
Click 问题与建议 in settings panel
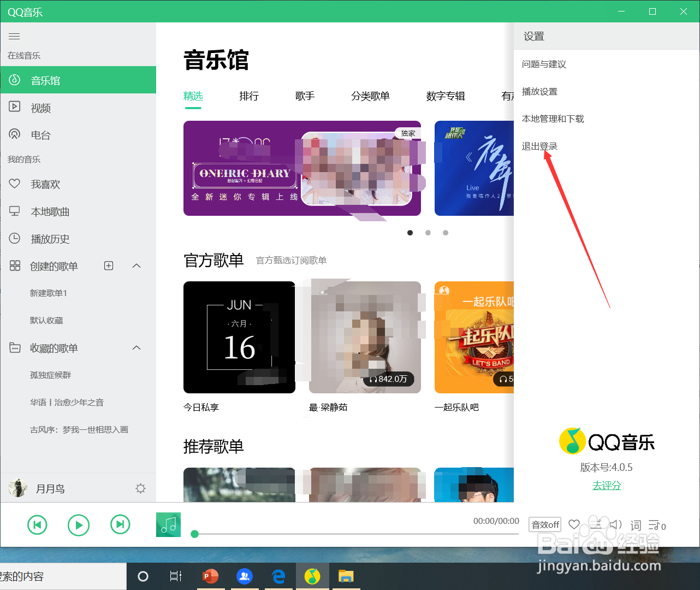click(544, 64)
